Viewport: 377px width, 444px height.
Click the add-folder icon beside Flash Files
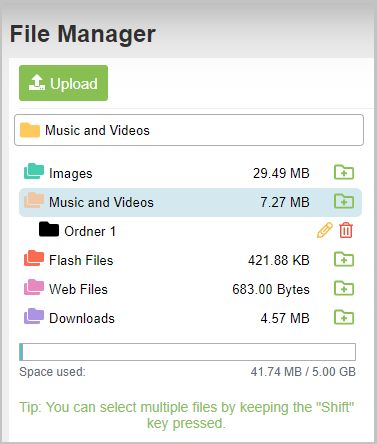(x=344, y=259)
